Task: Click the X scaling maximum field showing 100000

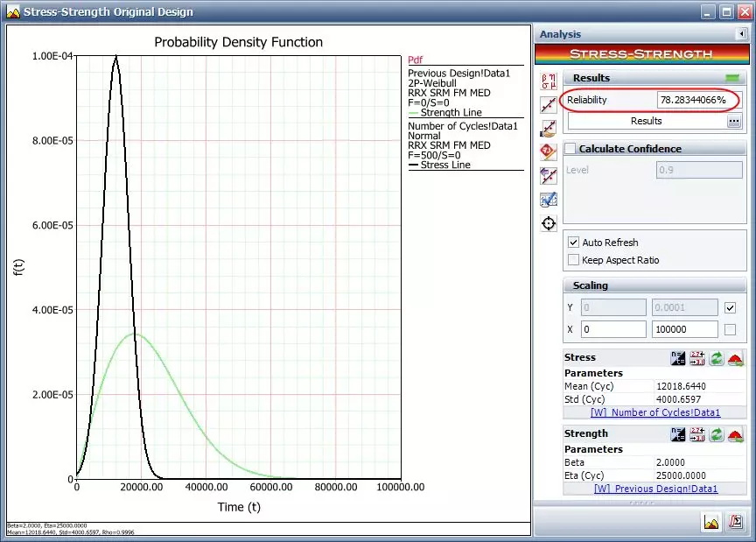Action: (x=684, y=329)
